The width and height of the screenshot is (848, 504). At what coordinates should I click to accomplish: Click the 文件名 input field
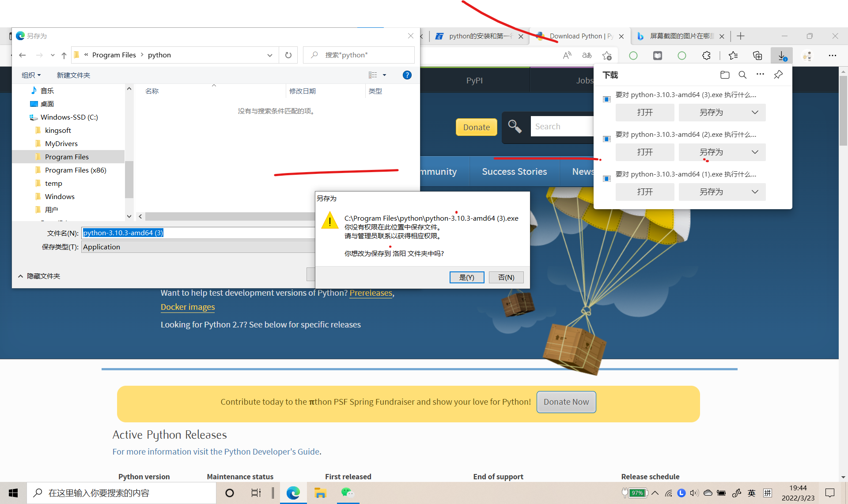click(198, 233)
